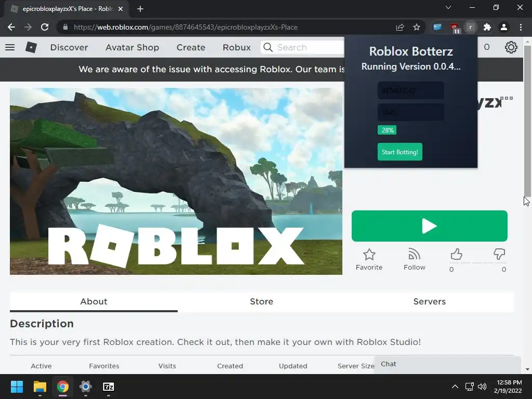Open 7-Zip from the taskbar

pyautogui.click(x=109, y=387)
